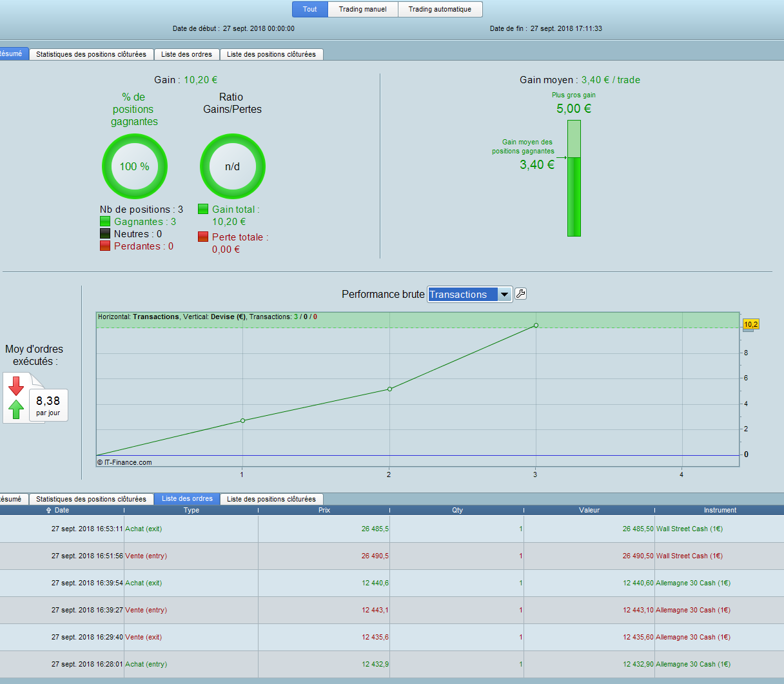Click the red down arrow orders icon
The image size is (784, 684).
click(x=16, y=386)
